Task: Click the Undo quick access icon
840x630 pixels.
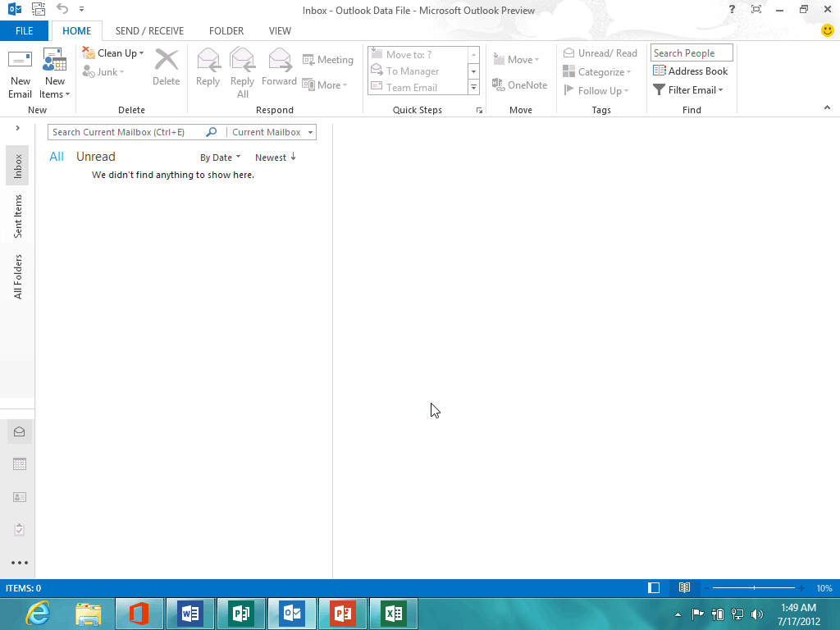Action: click(62, 8)
